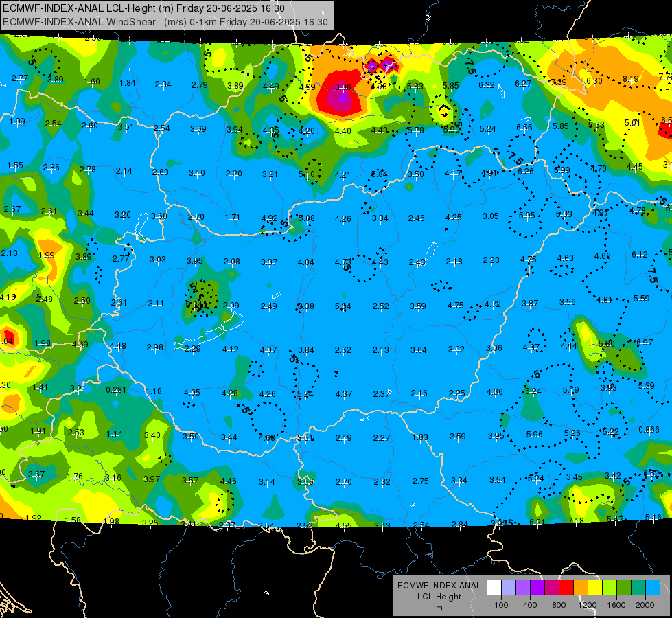Screen dimensions: 672x618
Task: Click the sky blue legend swatch
Action: coord(653,588)
